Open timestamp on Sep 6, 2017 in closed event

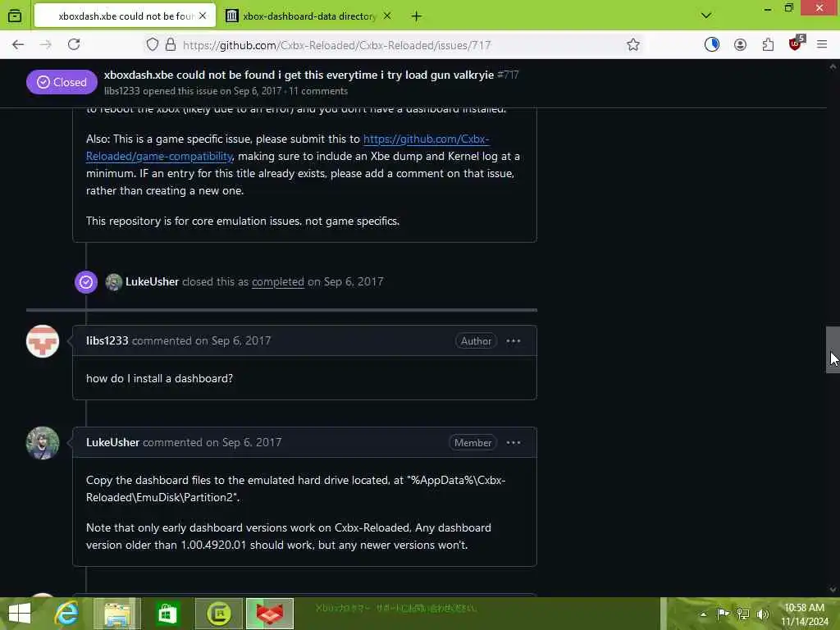click(x=345, y=282)
